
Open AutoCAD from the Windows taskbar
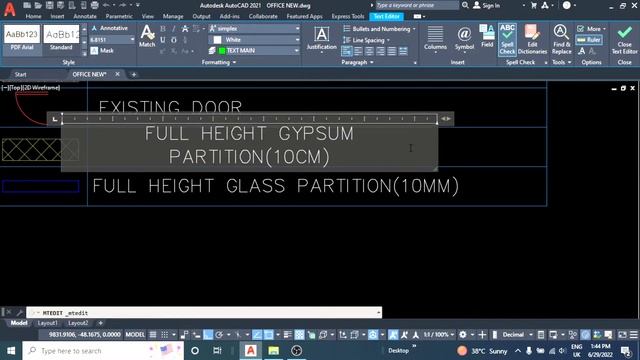[251, 350]
